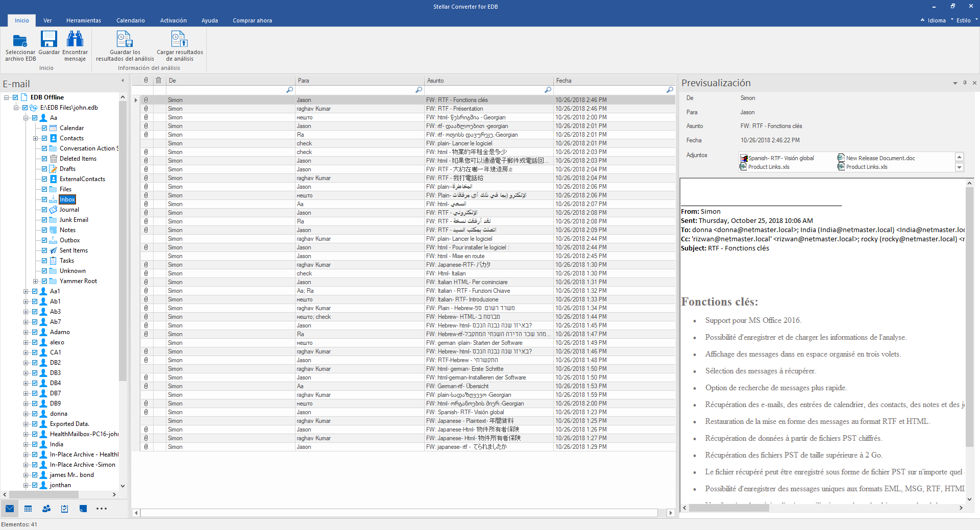Image resolution: width=980 pixels, height=530 pixels.
Task: Toggle the EDB Offline checkbox
Action: point(15,97)
